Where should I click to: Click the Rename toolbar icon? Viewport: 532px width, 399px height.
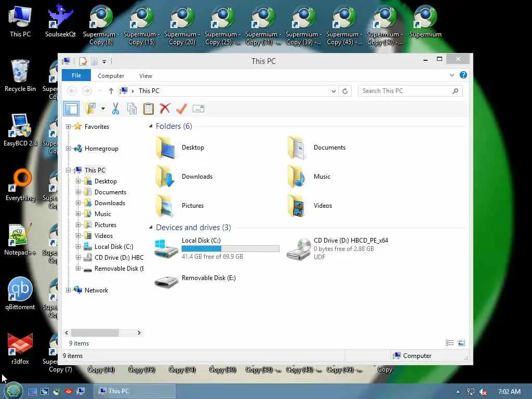point(198,109)
